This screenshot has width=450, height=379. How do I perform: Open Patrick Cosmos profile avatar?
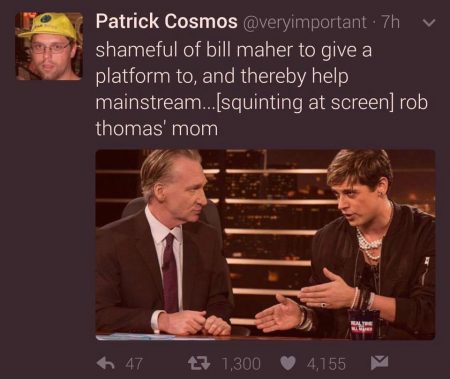[49, 46]
